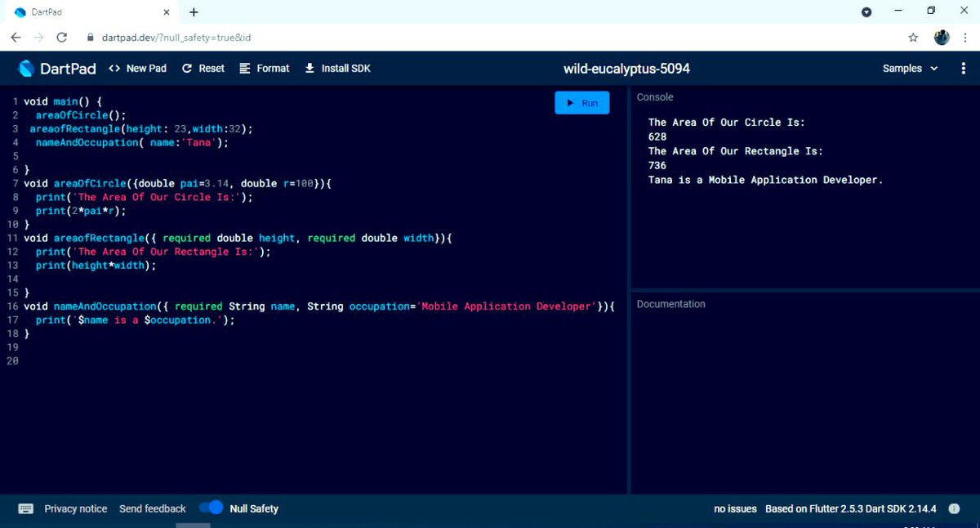Viewport: 980px width, 528px height.
Task: Toggle the Null Safety switch
Action: (211, 508)
